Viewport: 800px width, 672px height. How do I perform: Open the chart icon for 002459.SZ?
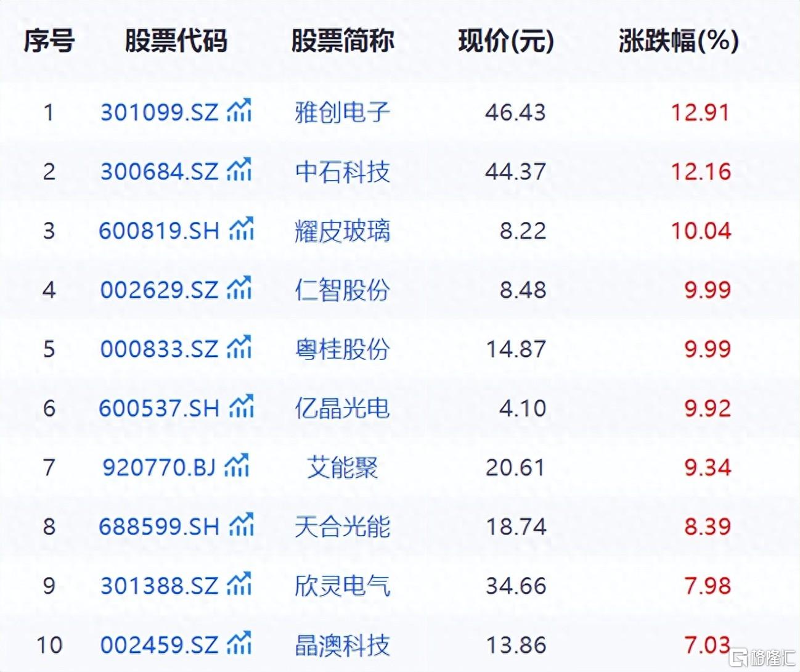point(239,644)
